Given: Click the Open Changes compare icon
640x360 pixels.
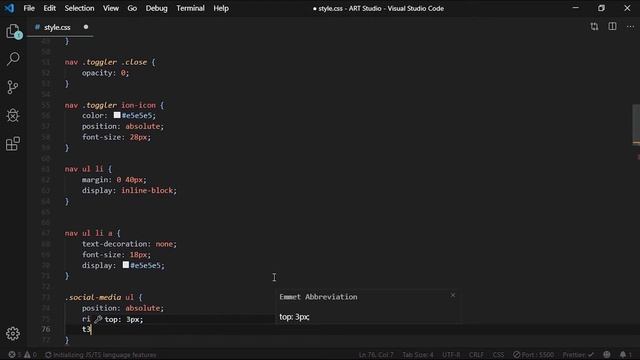Looking at the screenshot, I should point(594,27).
